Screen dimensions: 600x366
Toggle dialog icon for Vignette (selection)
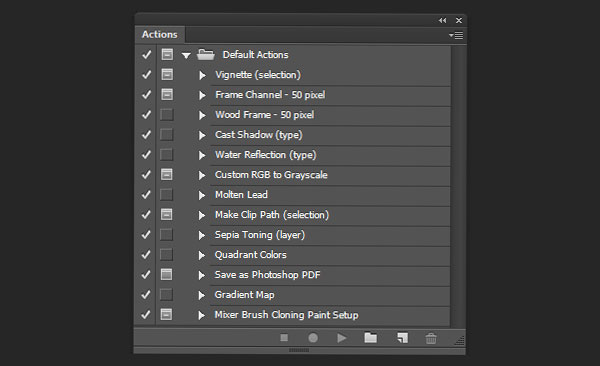point(167,74)
